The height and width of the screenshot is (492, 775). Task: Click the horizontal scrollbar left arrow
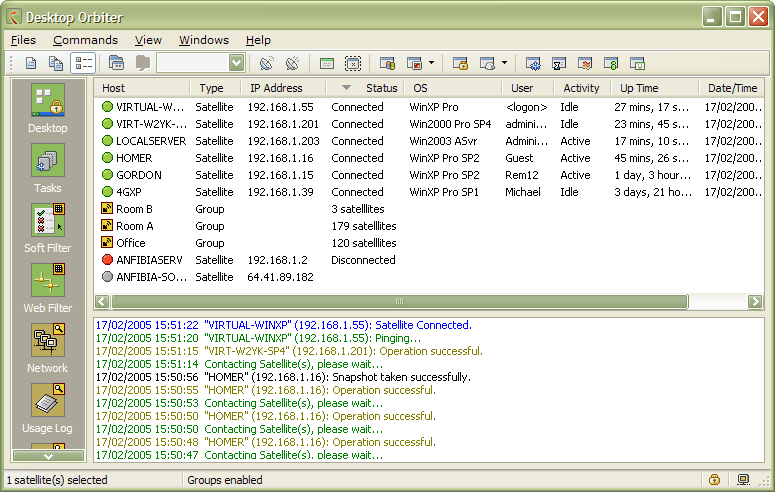tap(102, 302)
